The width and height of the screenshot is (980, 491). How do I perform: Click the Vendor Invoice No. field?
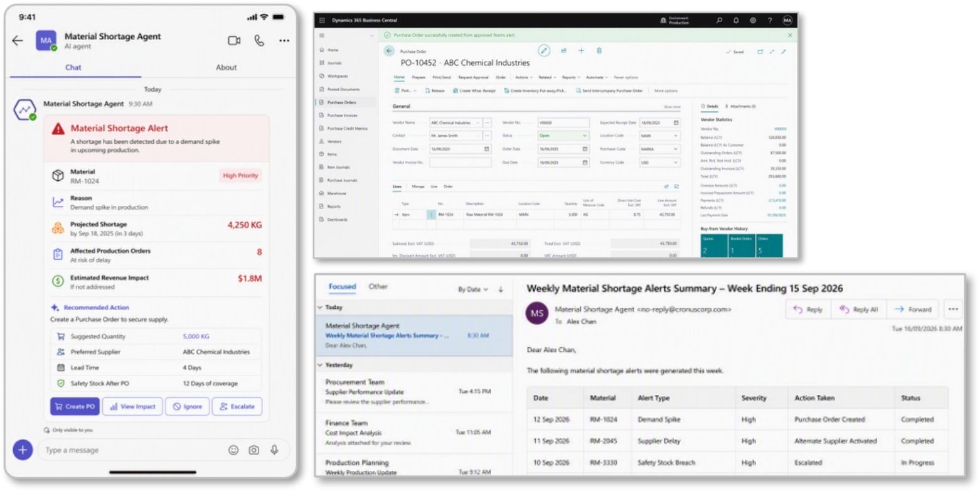point(461,163)
